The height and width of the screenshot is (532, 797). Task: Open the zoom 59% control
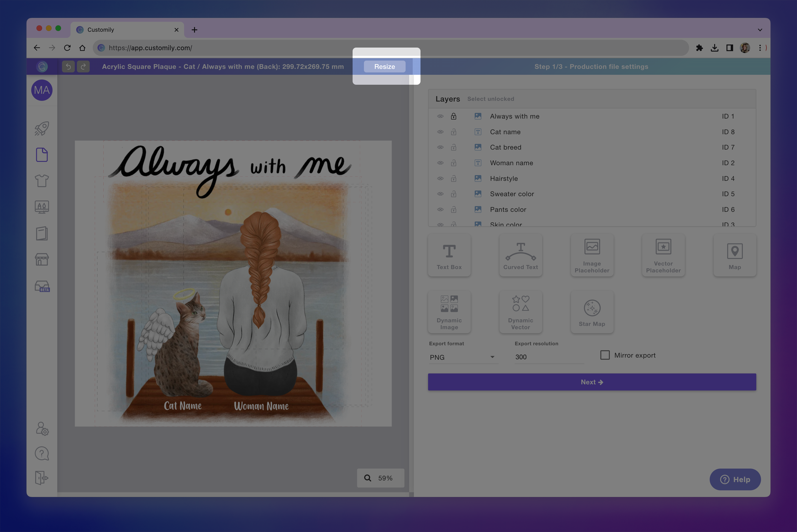click(x=380, y=478)
